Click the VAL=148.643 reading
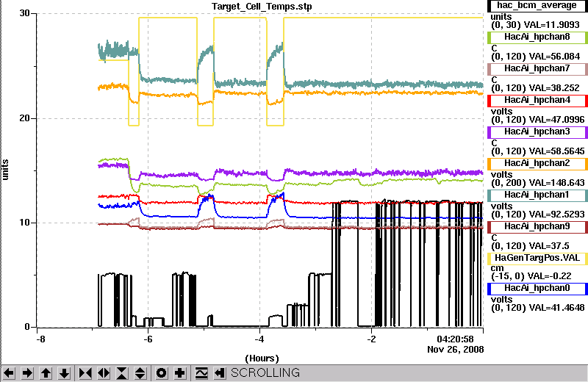 pos(554,183)
